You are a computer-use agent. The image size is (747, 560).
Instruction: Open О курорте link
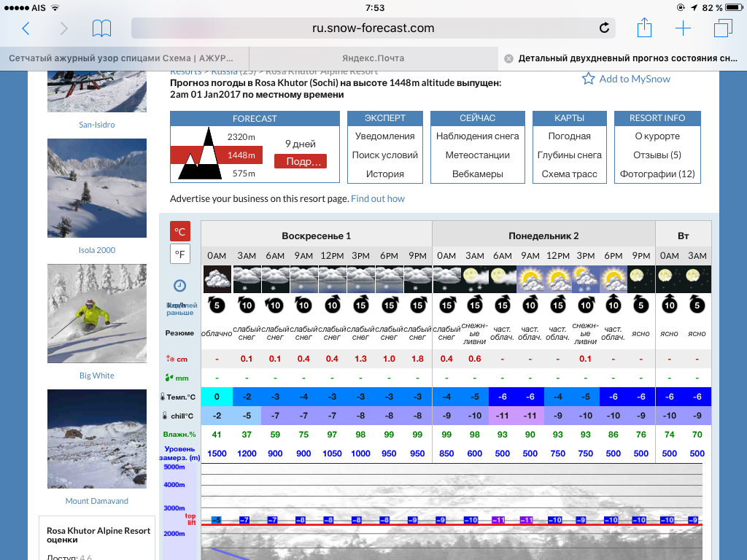coord(657,136)
